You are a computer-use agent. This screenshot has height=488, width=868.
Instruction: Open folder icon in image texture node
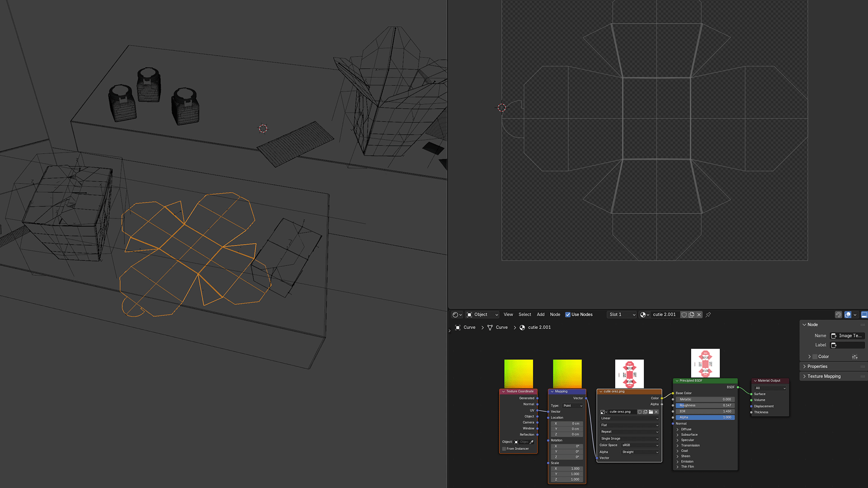651,412
